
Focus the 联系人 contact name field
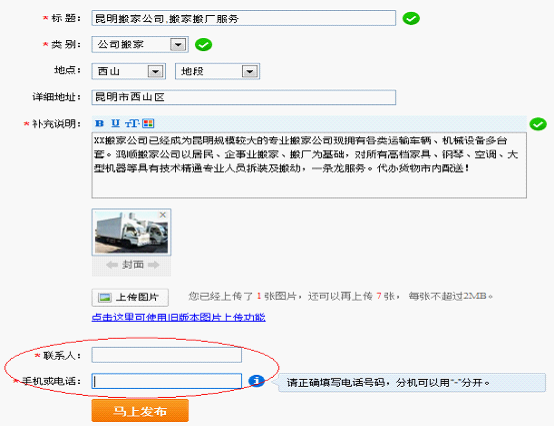(167, 355)
